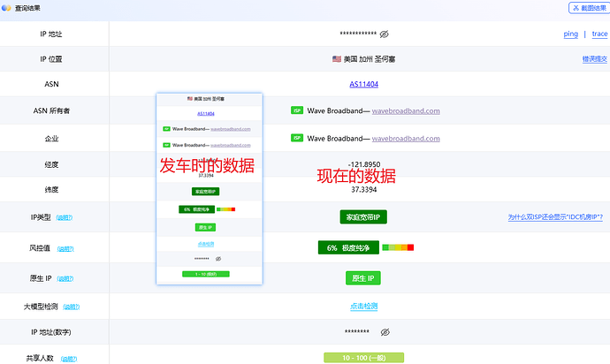Open the 说明 help link beside IP类型
Viewport: 610px width, 364px height.
65,217
